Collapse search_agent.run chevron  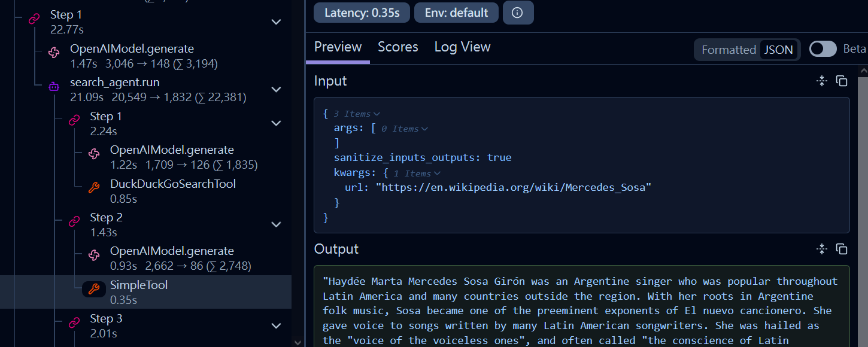276,90
